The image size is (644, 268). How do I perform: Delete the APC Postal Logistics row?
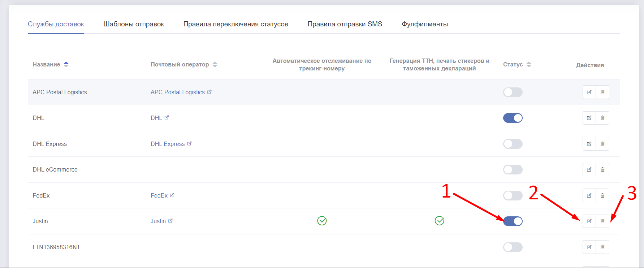point(602,92)
